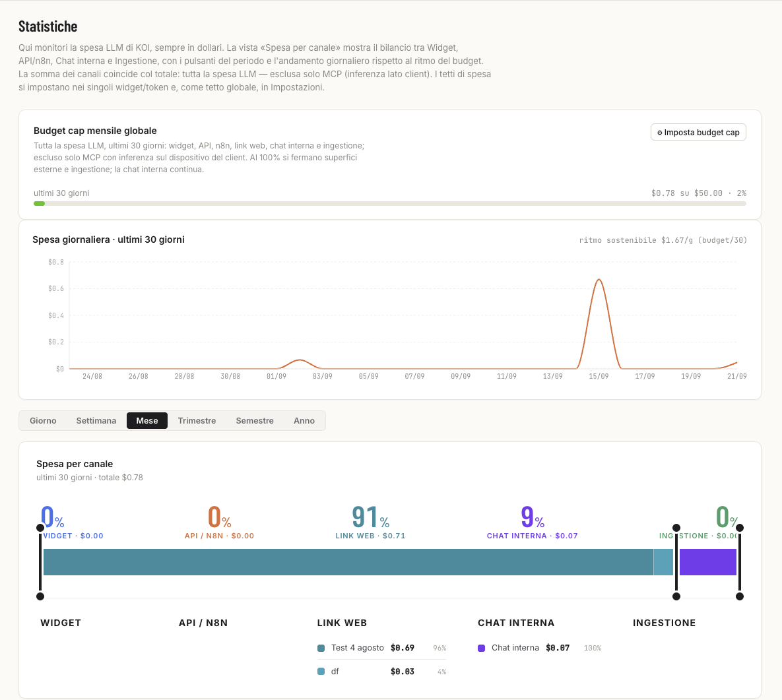Click the $0.03 amount for df
This screenshot has height=700, width=782.
tap(403, 672)
